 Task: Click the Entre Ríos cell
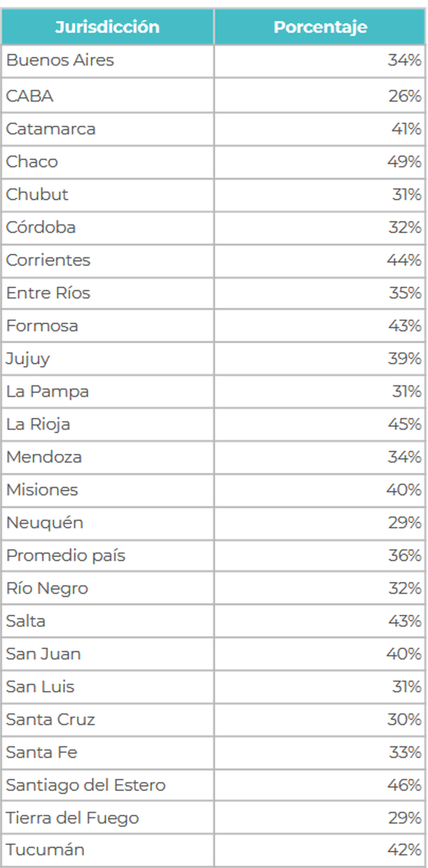point(48,293)
